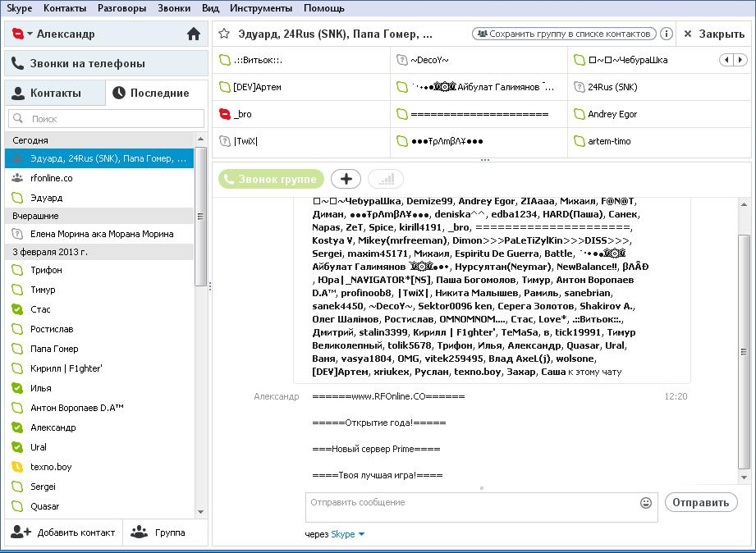
Task: Switch to the Контакты tab
Action: pos(55,93)
